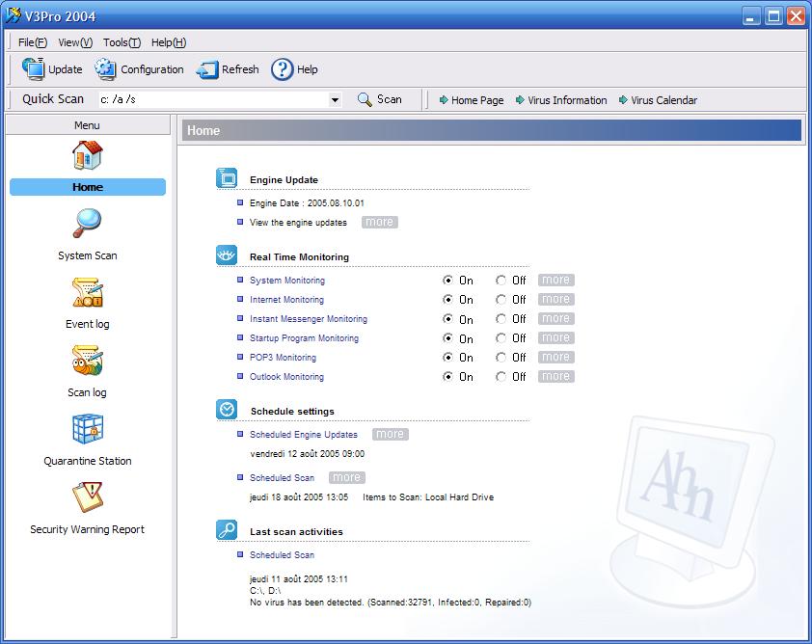
Task: Click the Real Time Monitoring eye icon
Action: tap(227, 255)
